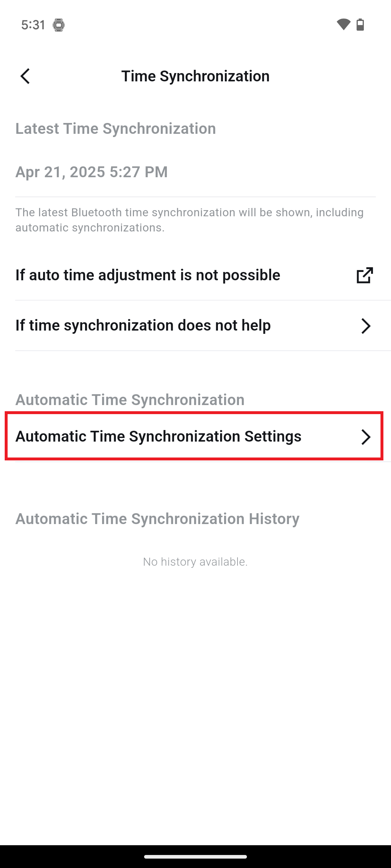Viewport: 391px width, 868px height.
Task: Tap the battery status icon
Action: [x=360, y=25]
